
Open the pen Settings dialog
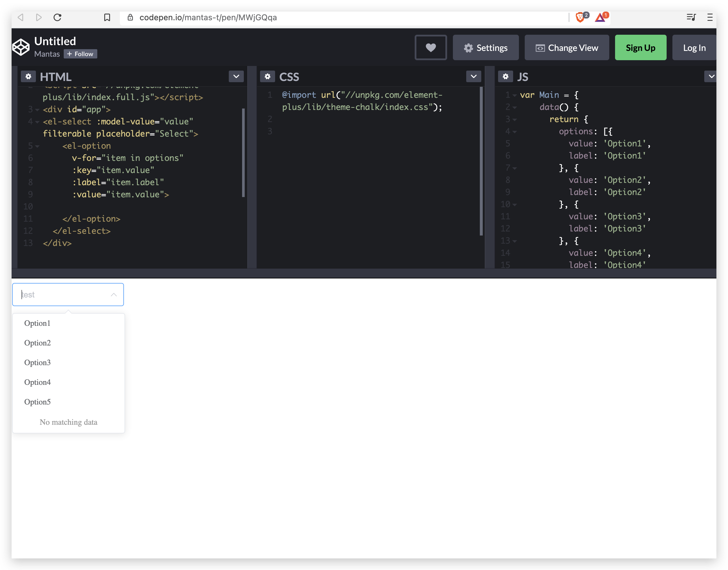[486, 47]
